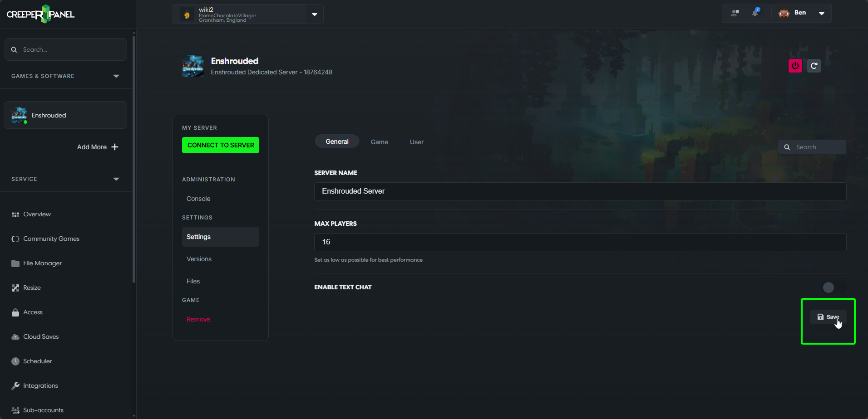Open the Access sidebar link
The width and height of the screenshot is (868, 419).
[x=33, y=312]
